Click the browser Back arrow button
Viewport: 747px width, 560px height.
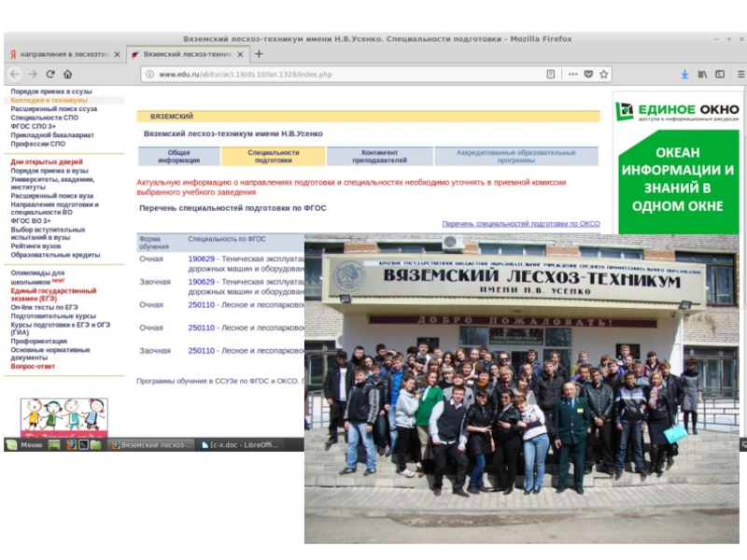[15, 74]
